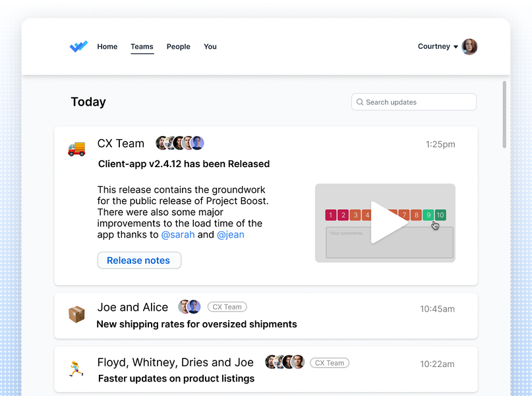The image size is (532, 396).
Task: Select rating 1 in the video preview
Action: click(x=330, y=214)
